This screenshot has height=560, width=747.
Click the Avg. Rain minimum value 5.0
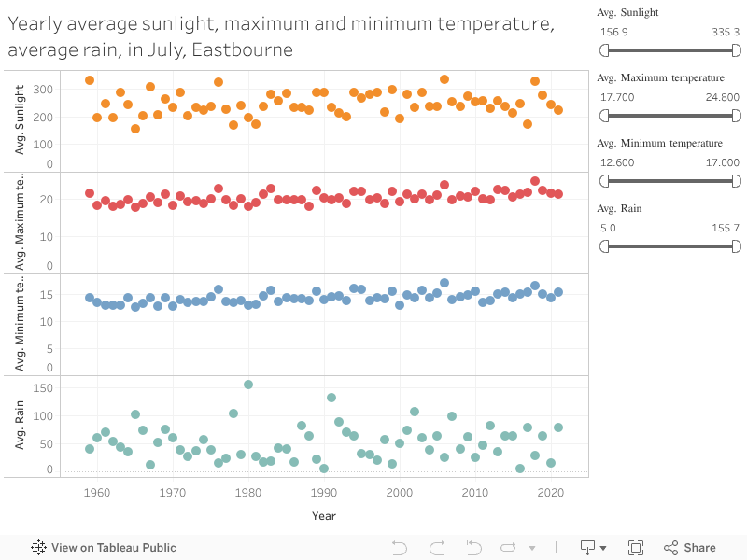click(x=608, y=228)
